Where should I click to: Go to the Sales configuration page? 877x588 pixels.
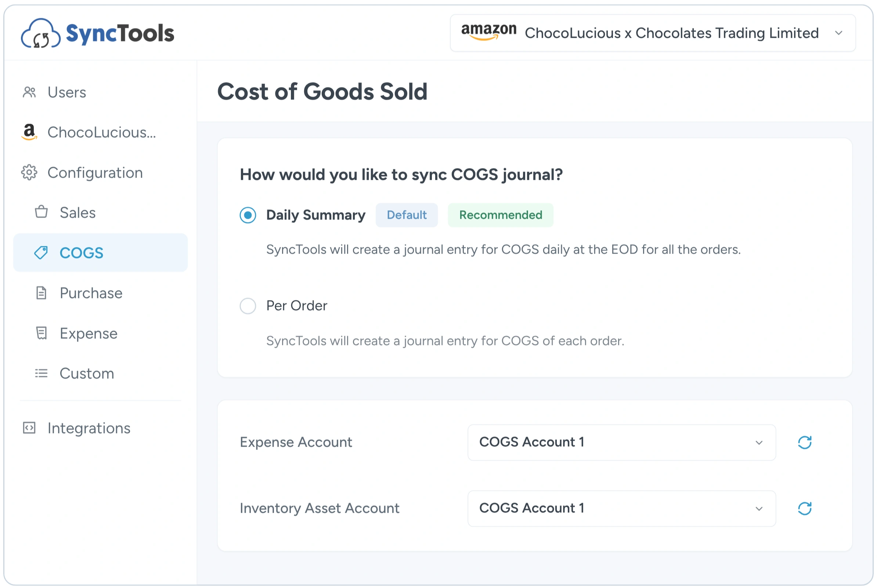pos(101,213)
